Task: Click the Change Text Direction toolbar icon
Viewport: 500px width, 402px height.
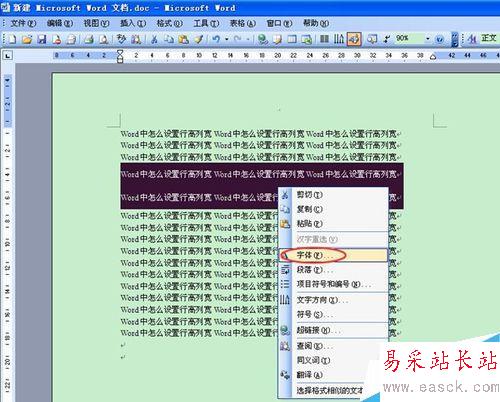Action: [339, 39]
